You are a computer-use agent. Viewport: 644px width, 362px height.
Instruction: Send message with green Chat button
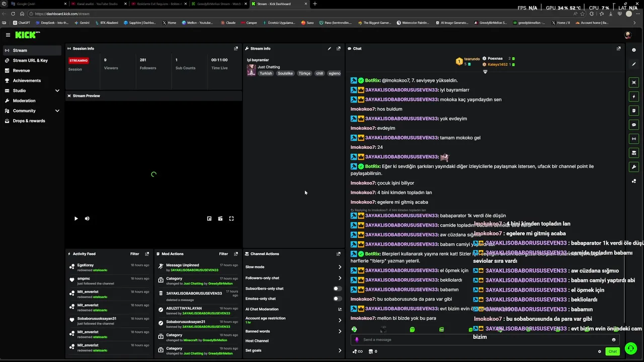pos(612,351)
